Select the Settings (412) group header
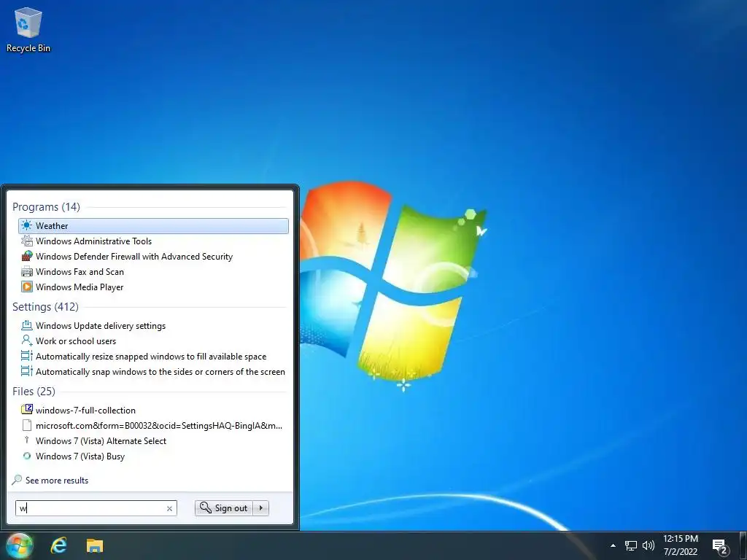 pyautogui.click(x=45, y=307)
